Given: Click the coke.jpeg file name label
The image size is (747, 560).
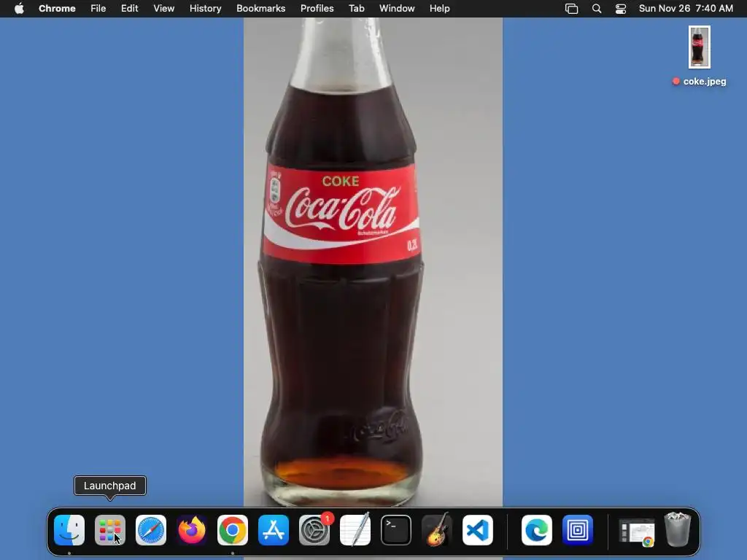Looking at the screenshot, I should click(x=705, y=82).
